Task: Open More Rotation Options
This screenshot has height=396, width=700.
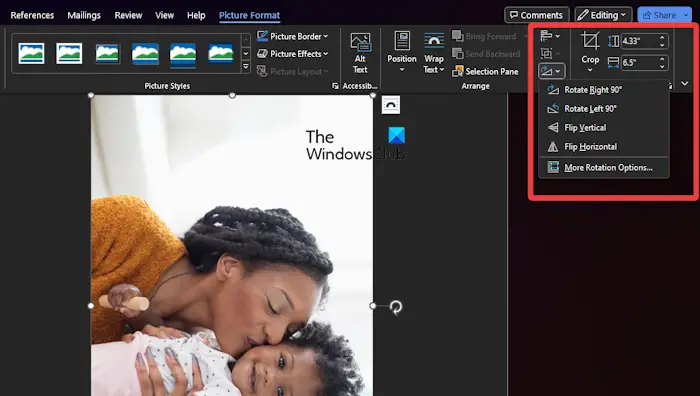Action: click(x=604, y=168)
